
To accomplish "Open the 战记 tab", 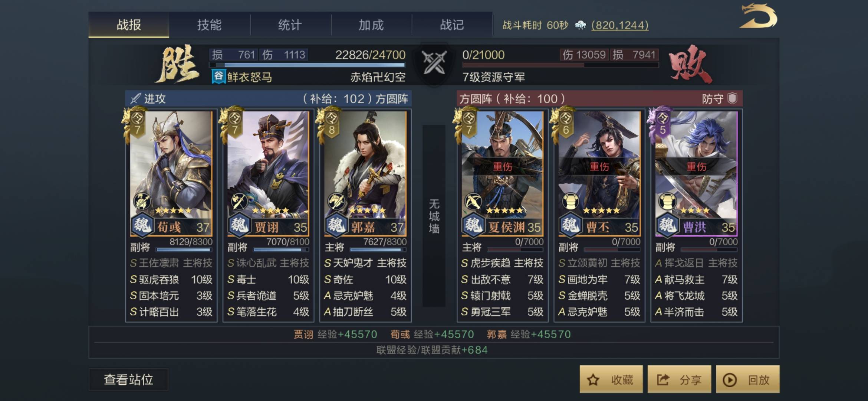I will [x=452, y=25].
